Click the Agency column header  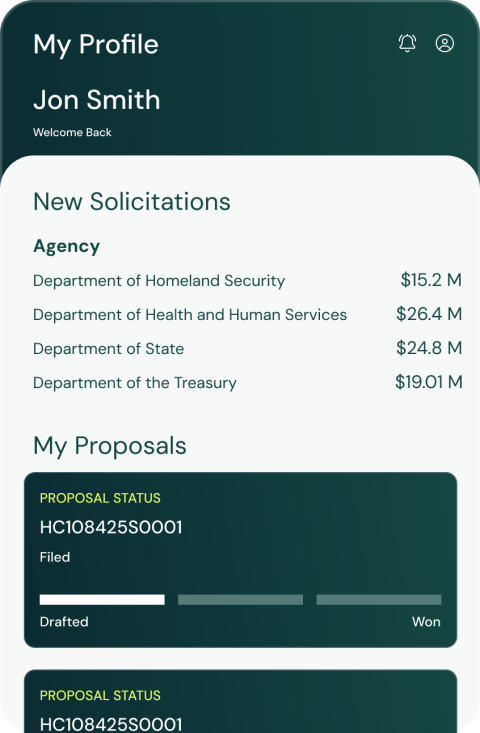click(66, 246)
